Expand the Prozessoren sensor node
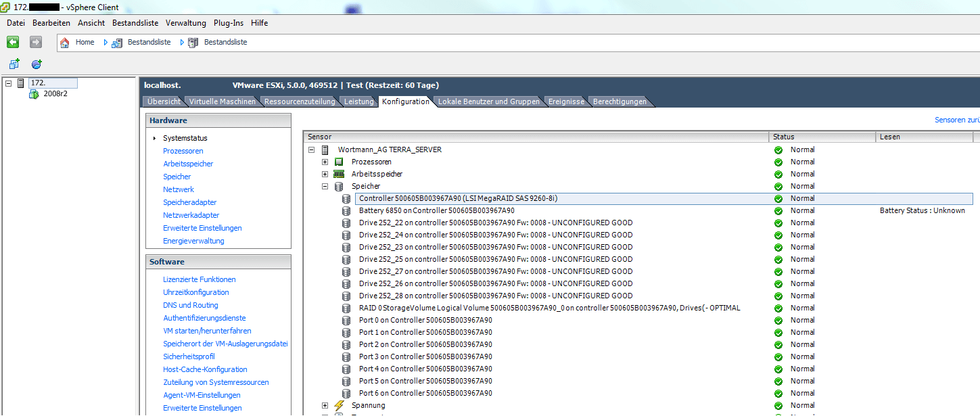Screen dimensions: 980x416 click(x=325, y=162)
